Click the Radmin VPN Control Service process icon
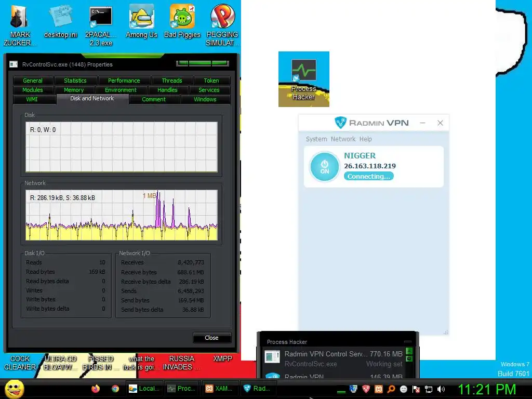The image size is (532, 399). coord(272,356)
